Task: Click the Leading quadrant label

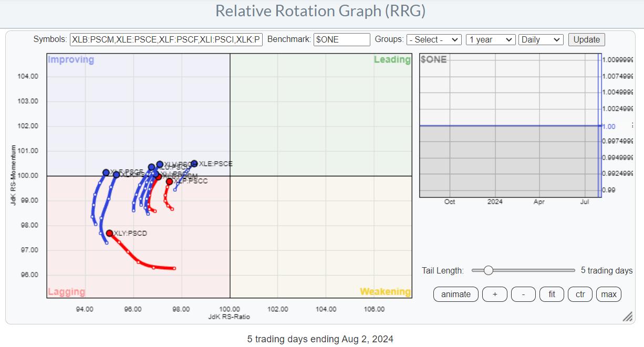Action: [x=392, y=60]
